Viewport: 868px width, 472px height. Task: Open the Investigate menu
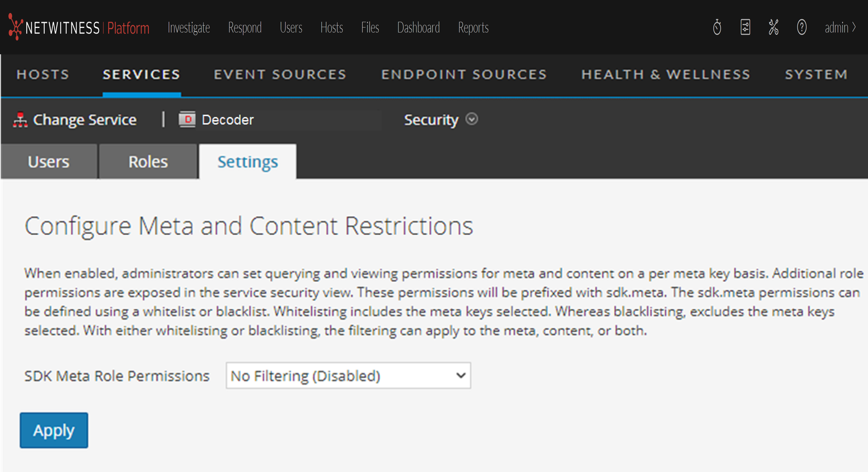(189, 28)
